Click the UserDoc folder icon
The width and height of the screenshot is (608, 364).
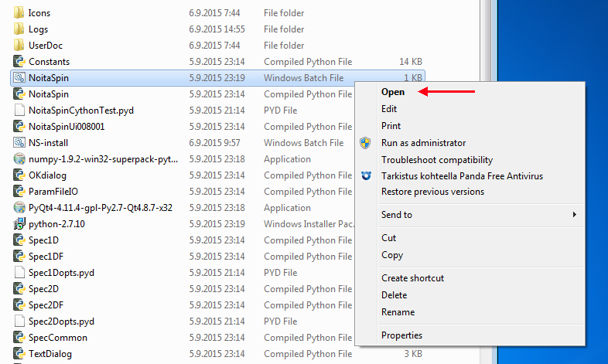tap(19, 46)
